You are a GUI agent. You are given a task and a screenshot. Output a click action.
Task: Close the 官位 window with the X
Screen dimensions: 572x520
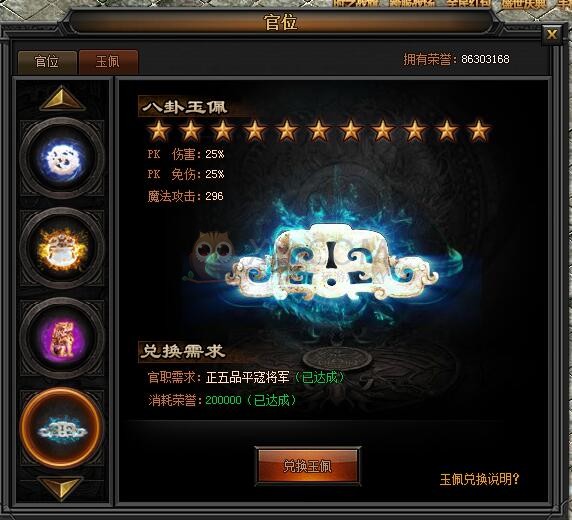coord(552,35)
